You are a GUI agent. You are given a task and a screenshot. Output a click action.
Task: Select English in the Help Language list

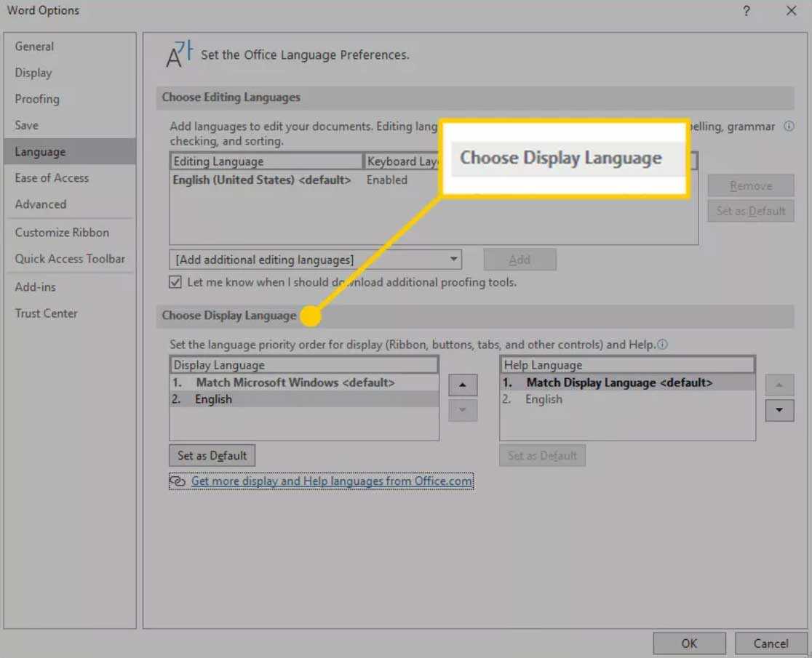point(544,399)
